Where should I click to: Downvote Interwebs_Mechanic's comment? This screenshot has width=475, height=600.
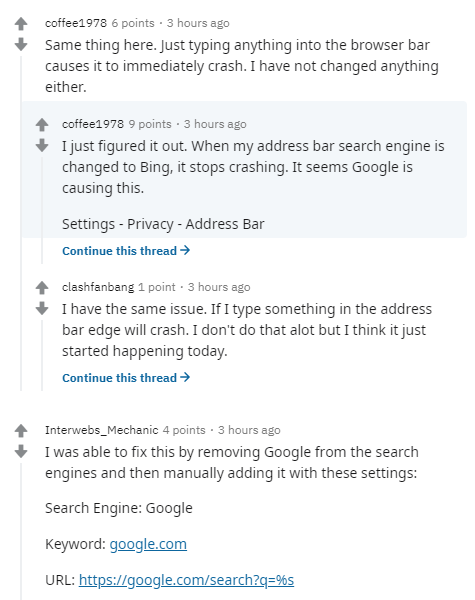coord(21,452)
